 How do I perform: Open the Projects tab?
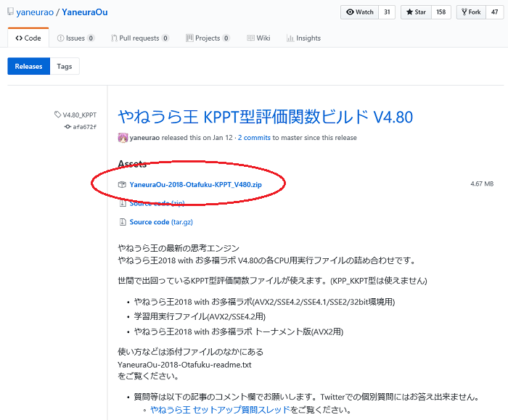(208, 38)
